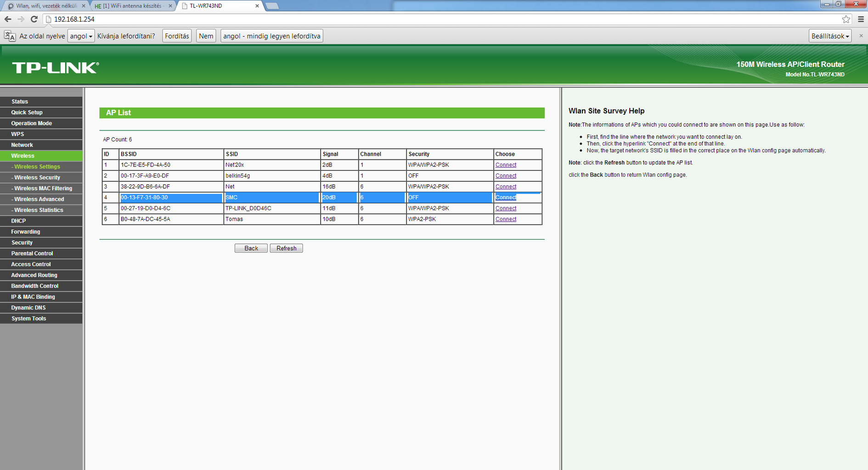Viewport: 868px width, 470px height.
Task: Open the Status menu item
Action: (41, 101)
